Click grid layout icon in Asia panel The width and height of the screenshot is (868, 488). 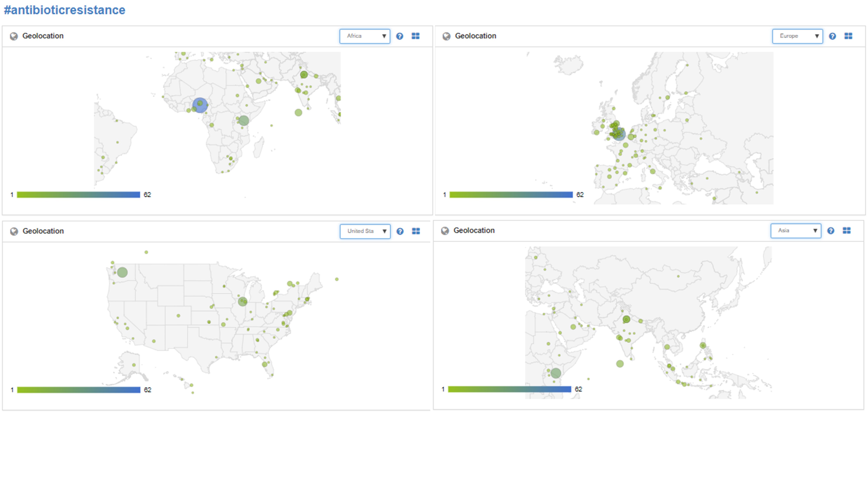click(x=847, y=230)
